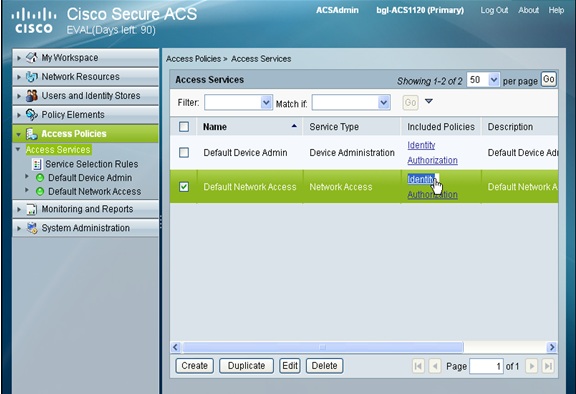The width and height of the screenshot is (576, 394).
Task: Click the Create button
Action: 194,366
